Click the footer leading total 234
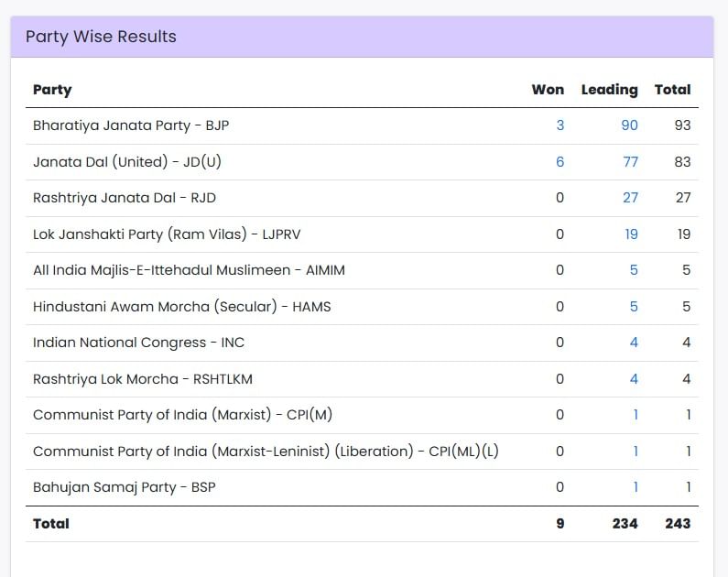 (625, 524)
